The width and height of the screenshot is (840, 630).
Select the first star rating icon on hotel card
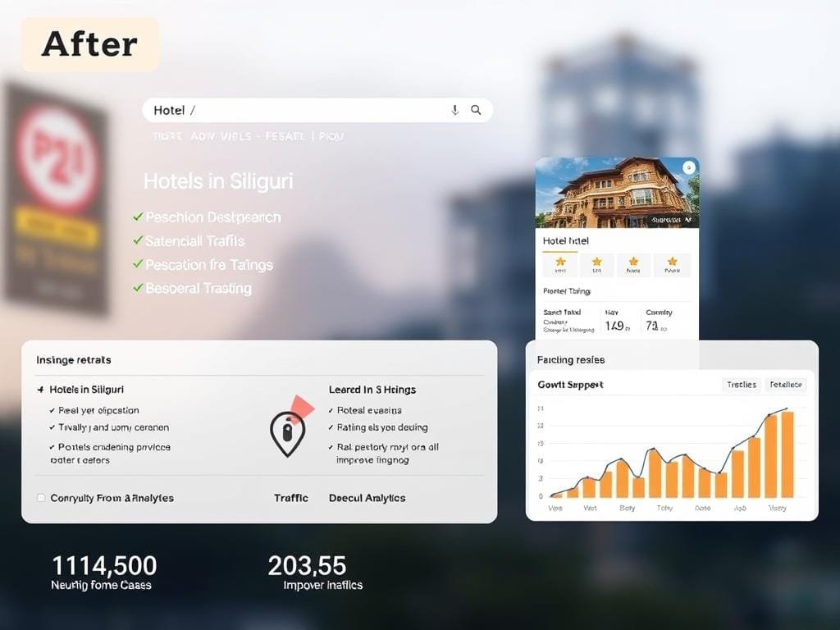[x=560, y=262]
